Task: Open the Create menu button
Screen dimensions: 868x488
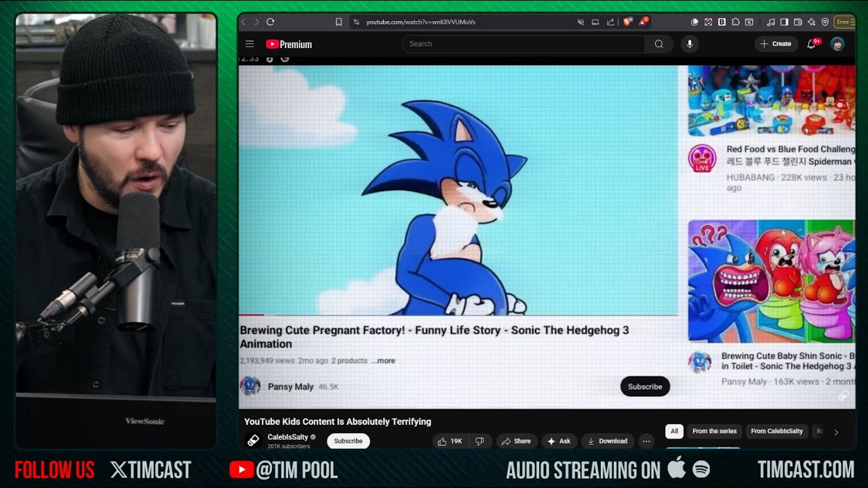Action: click(776, 44)
